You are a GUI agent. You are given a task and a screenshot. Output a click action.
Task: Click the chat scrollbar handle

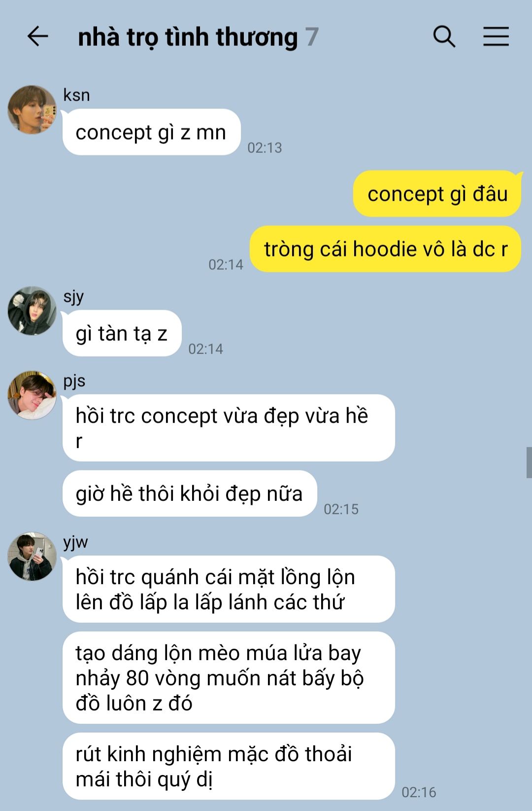click(x=529, y=462)
